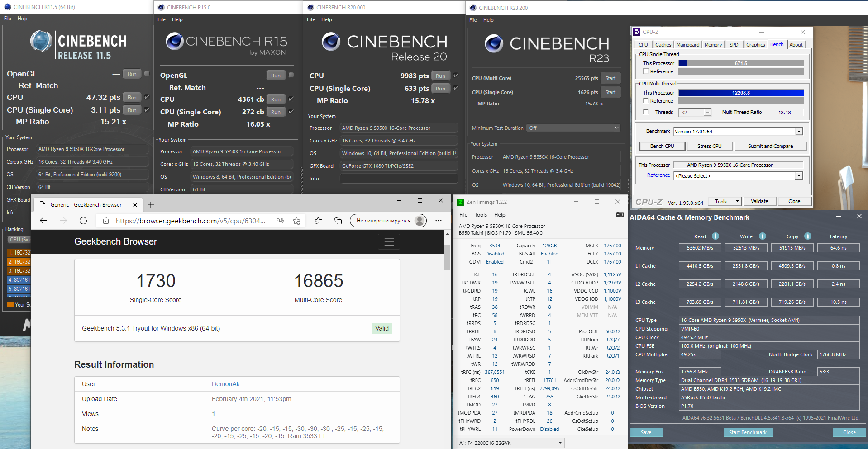Open the browser Settings and more menu
The height and width of the screenshot is (449, 868).
click(439, 221)
